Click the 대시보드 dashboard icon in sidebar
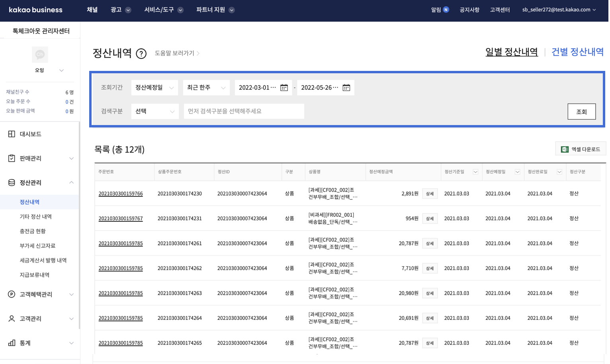This screenshot has height=364, width=610. (x=12, y=134)
